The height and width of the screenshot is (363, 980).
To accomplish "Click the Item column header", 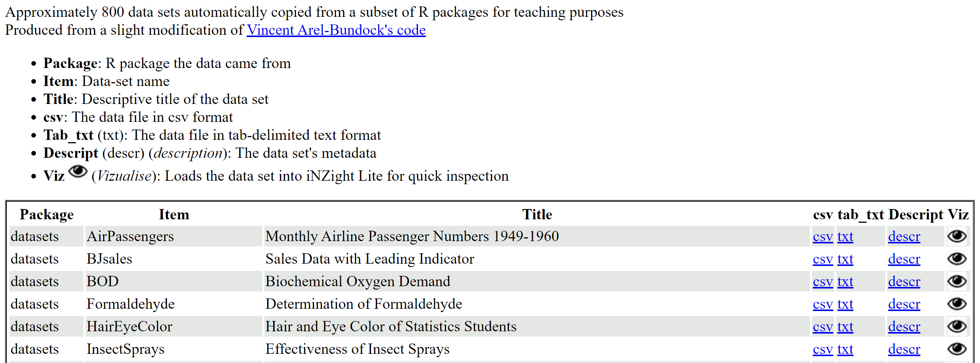I will tap(174, 214).
